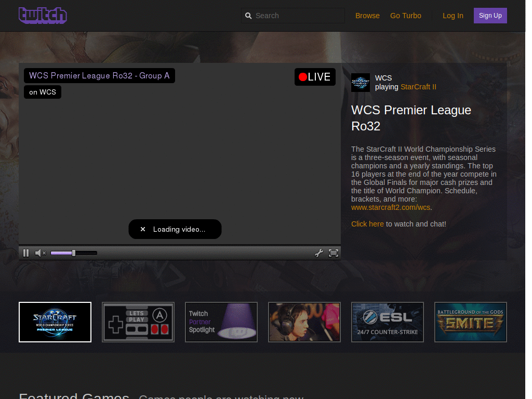The image size is (532, 399).
Task: Click 'Click here' to watch and chat
Action: coord(367,224)
